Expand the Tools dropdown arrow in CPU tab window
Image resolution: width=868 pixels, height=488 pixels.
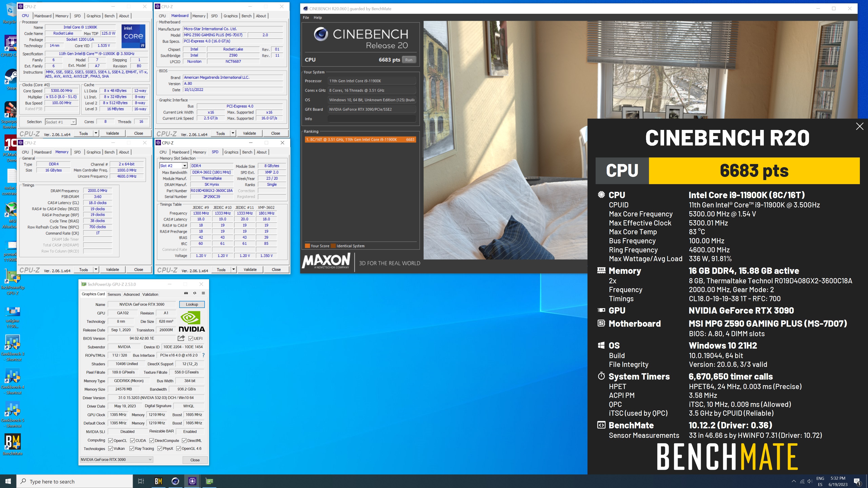[96, 133]
